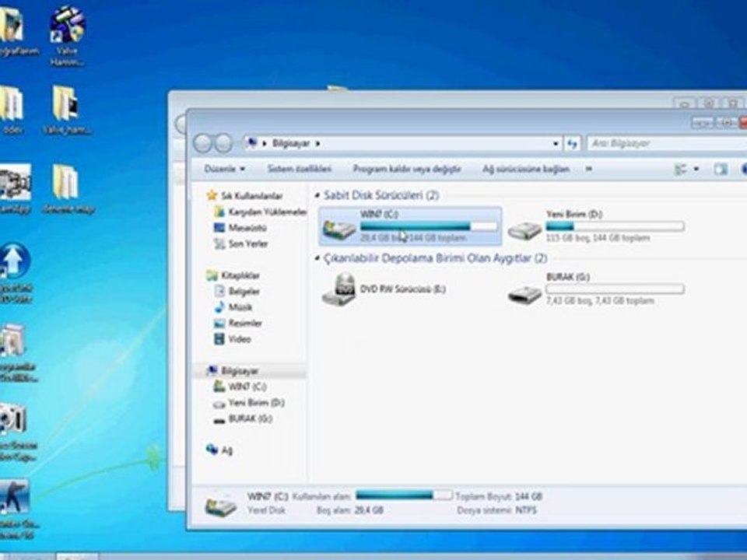
Task: Select the WIN7 (C:) drive icon
Action: click(338, 229)
